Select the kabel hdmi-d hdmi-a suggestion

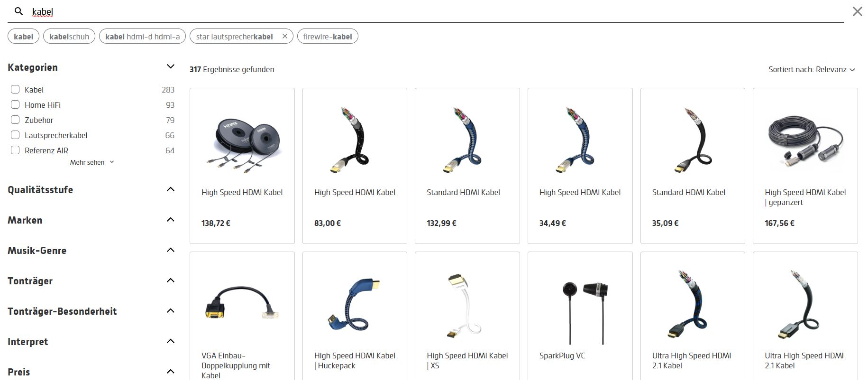(x=143, y=37)
